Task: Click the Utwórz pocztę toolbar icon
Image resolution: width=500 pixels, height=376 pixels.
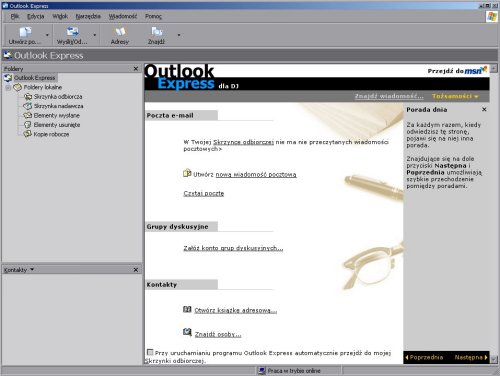Action: click(25, 32)
